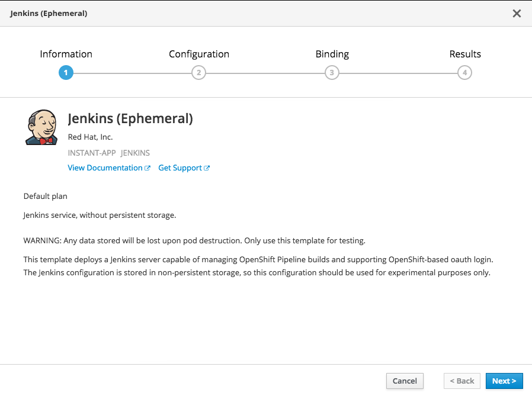Click the Jenkins (Ephemeral) title bar text

pyautogui.click(x=49, y=14)
